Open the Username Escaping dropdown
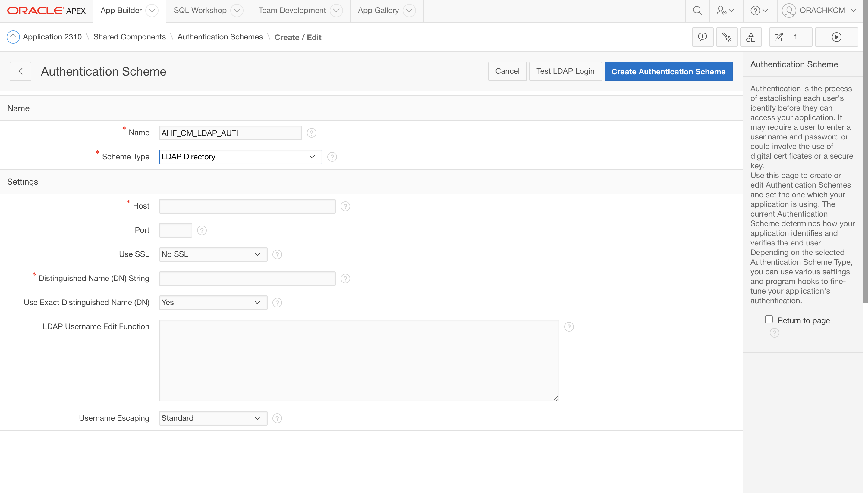Image resolution: width=868 pixels, height=493 pixels. 213,418
